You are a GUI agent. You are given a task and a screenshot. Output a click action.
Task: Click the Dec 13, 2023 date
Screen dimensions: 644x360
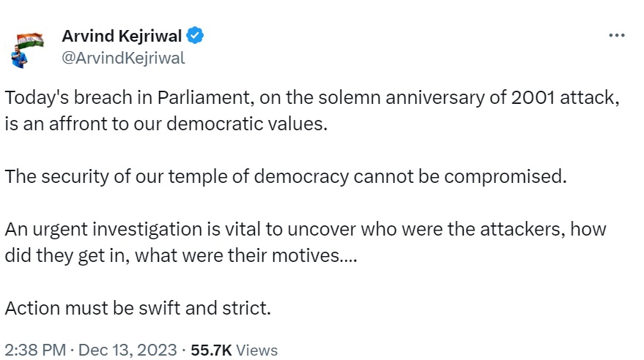(127, 350)
